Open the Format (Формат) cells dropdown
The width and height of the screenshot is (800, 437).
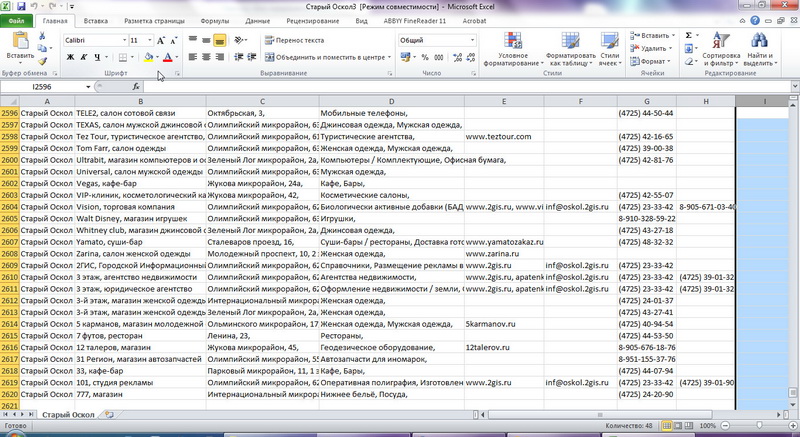coord(651,61)
